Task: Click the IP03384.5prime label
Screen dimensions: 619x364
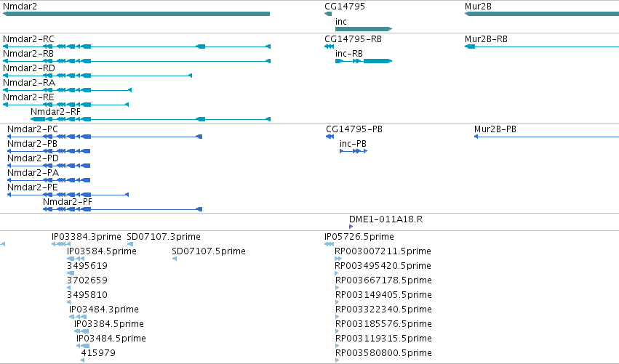Action: point(109,324)
